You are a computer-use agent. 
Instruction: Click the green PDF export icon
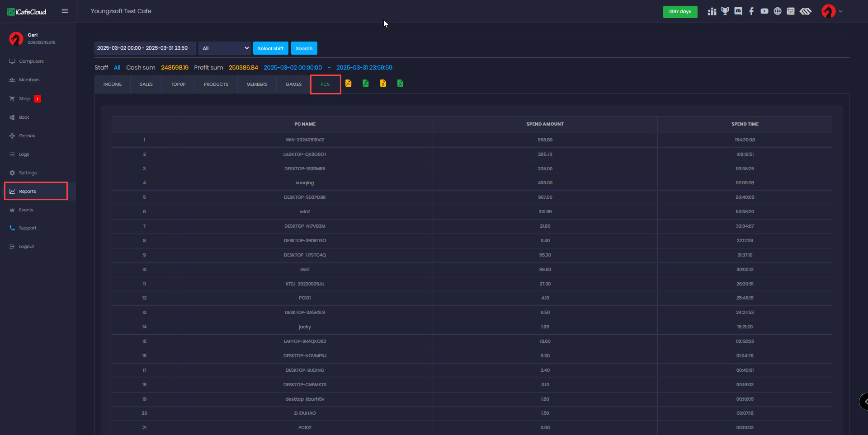pos(365,83)
